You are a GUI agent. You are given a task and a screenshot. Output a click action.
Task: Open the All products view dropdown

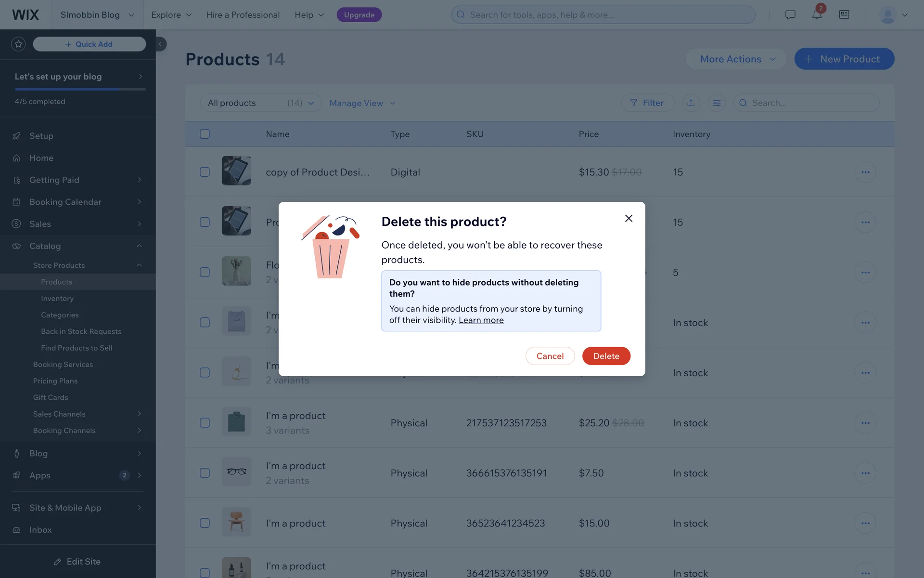pos(260,103)
